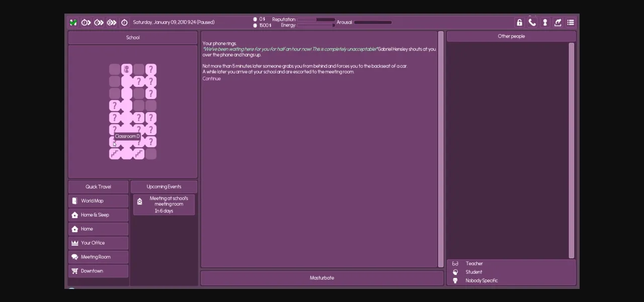Click the lock icon in the top bar
The image size is (644, 302).
click(x=519, y=22)
